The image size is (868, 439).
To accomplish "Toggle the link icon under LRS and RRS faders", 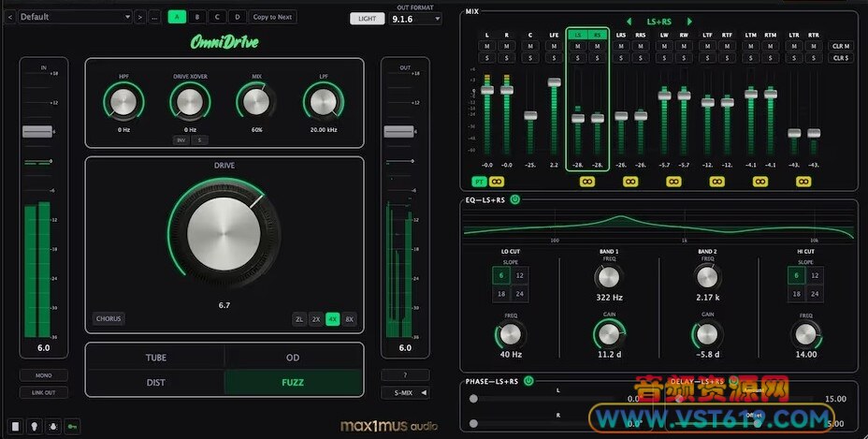I will 630,182.
